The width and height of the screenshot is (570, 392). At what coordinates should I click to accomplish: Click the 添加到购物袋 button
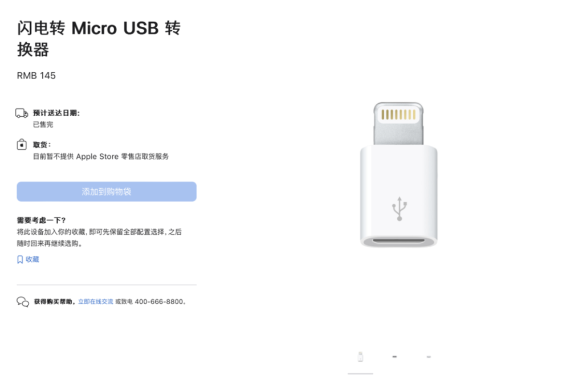[x=107, y=191]
